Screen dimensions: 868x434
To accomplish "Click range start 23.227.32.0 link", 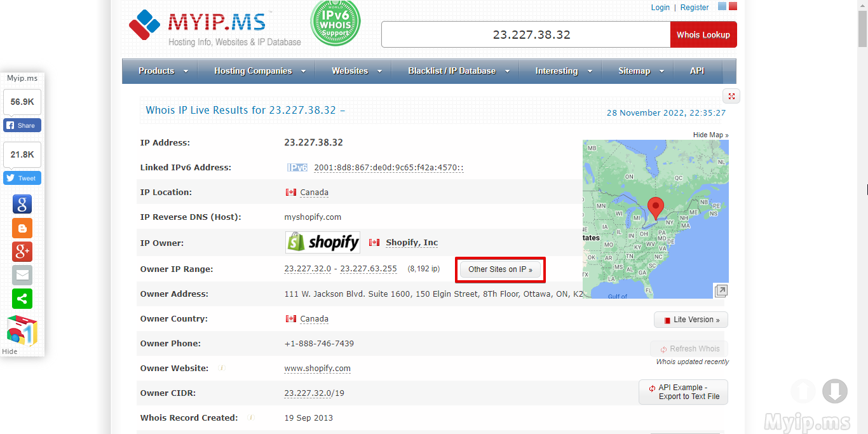I will point(308,269).
